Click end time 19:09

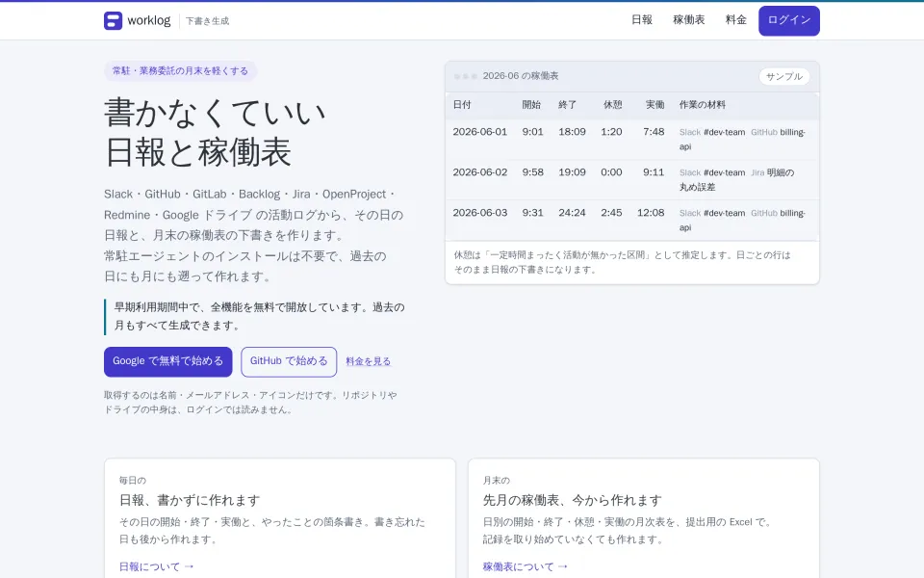[x=572, y=172]
